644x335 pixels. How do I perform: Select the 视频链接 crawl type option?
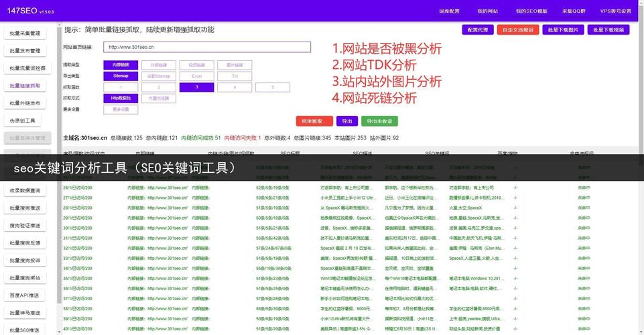pyautogui.click(x=197, y=65)
